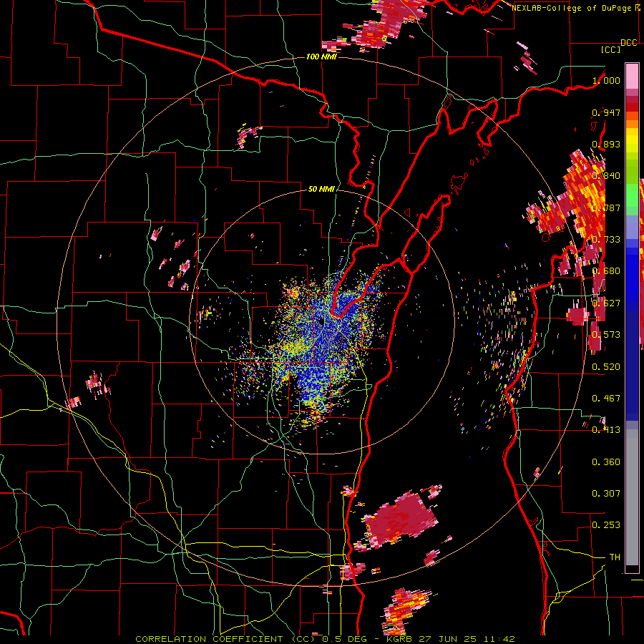Click the 100 NMI range ring label
This screenshot has height=644, width=644.
point(321,57)
